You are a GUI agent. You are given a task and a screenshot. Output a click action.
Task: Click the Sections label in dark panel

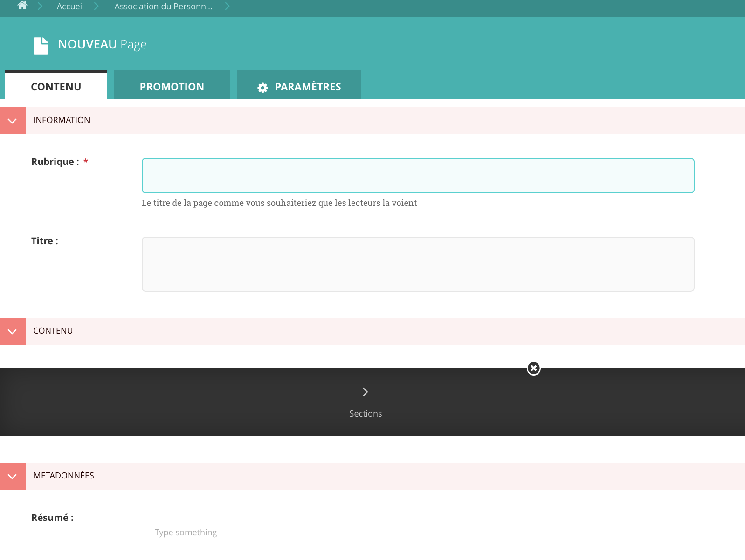(x=366, y=414)
